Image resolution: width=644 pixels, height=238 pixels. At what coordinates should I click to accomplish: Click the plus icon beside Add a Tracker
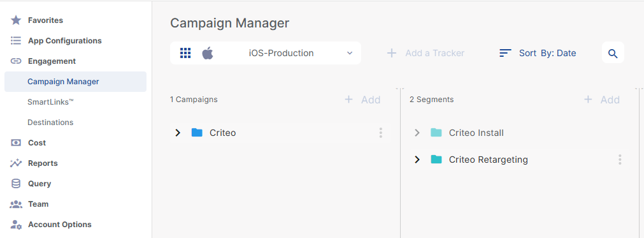(392, 53)
